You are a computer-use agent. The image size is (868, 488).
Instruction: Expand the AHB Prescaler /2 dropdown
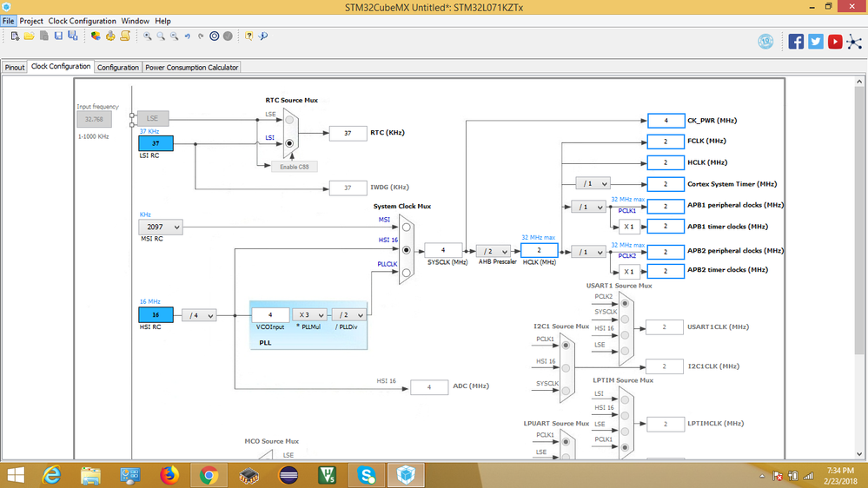pyautogui.click(x=493, y=251)
